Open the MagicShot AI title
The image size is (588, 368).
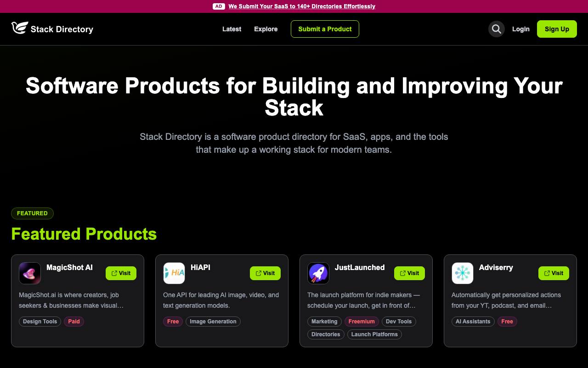point(69,267)
